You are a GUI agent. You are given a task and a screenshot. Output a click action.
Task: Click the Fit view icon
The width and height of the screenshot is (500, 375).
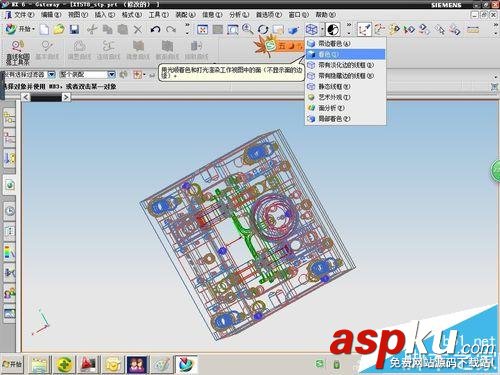(x=202, y=29)
